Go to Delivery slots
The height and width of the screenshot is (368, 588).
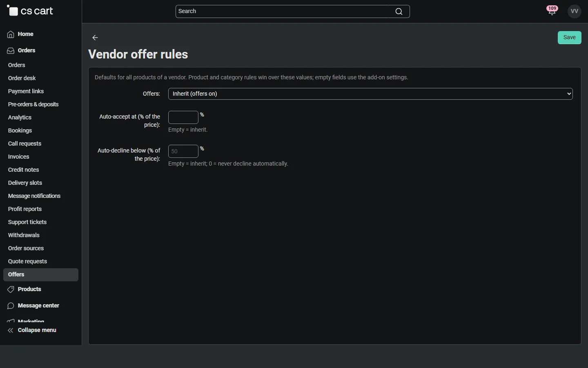25,183
